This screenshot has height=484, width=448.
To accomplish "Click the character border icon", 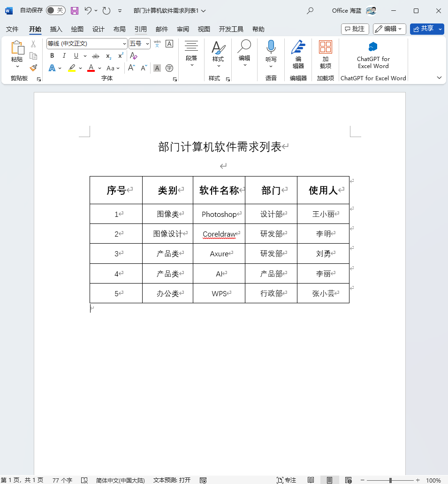I will [169, 44].
